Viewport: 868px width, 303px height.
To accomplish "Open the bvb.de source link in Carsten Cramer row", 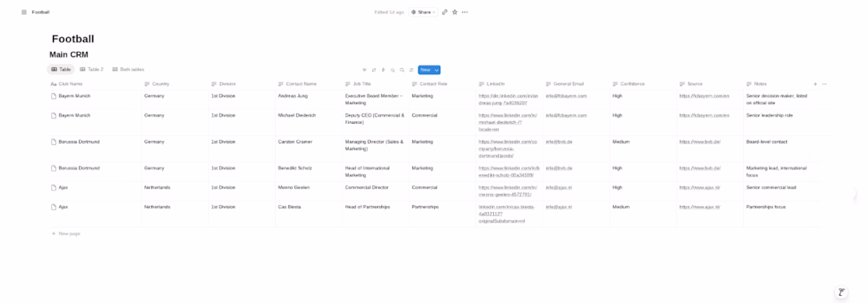I will pos(700,142).
